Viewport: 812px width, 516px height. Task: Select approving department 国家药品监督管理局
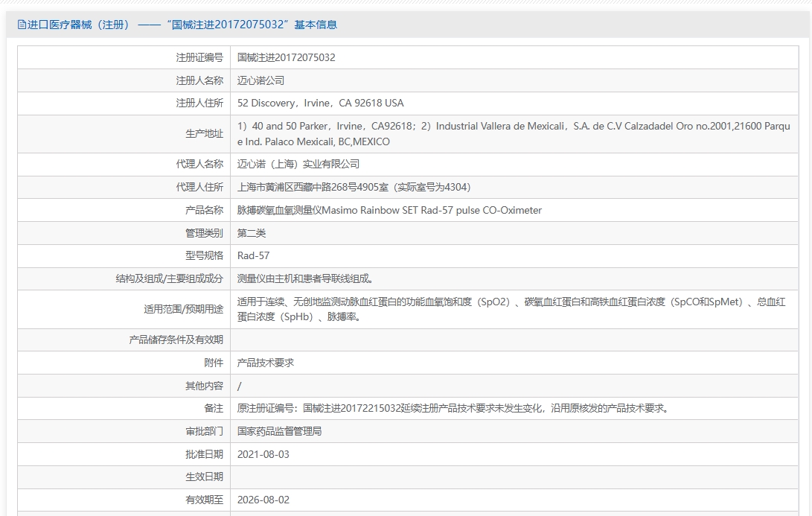coord(280,431)
